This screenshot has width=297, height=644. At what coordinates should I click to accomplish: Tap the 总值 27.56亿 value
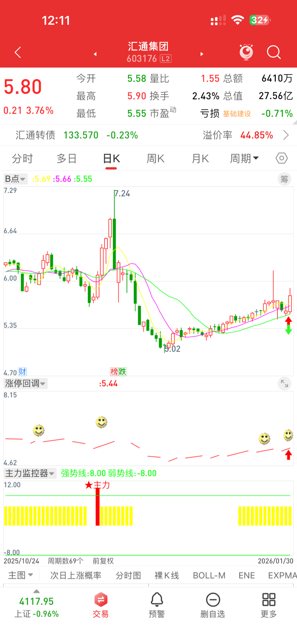coord(276,96)
